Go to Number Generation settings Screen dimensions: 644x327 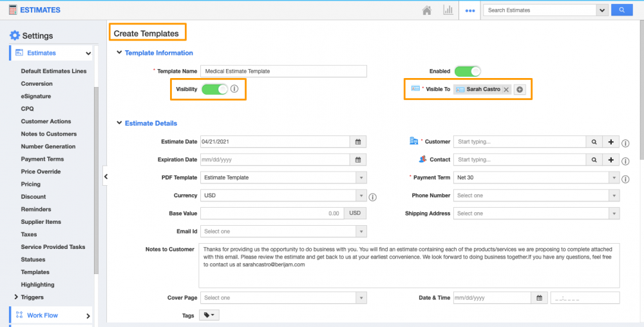pos(48,146)
